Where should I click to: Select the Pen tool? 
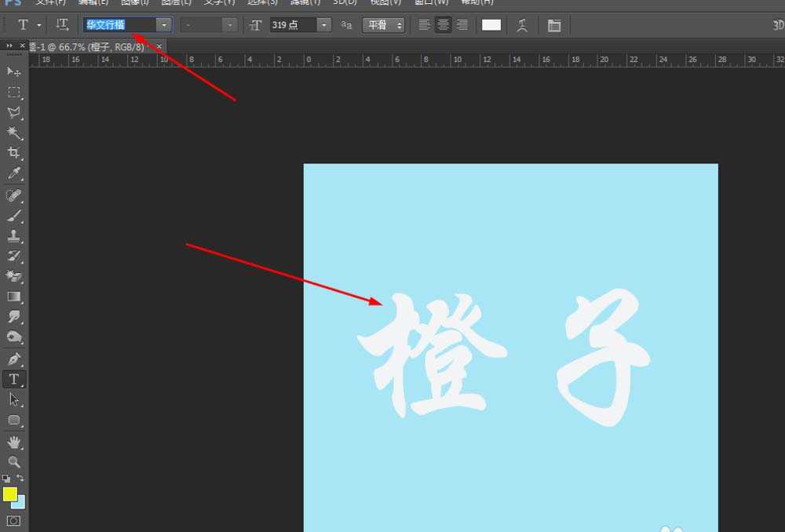(13, 359)
